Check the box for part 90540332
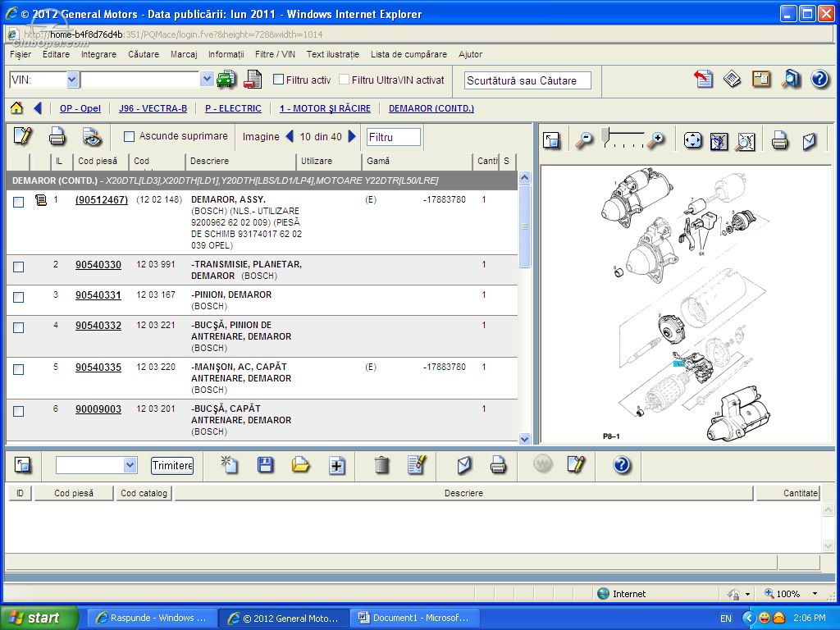The height and width of the screenshot is (630, 840). [x=18, y=328]
